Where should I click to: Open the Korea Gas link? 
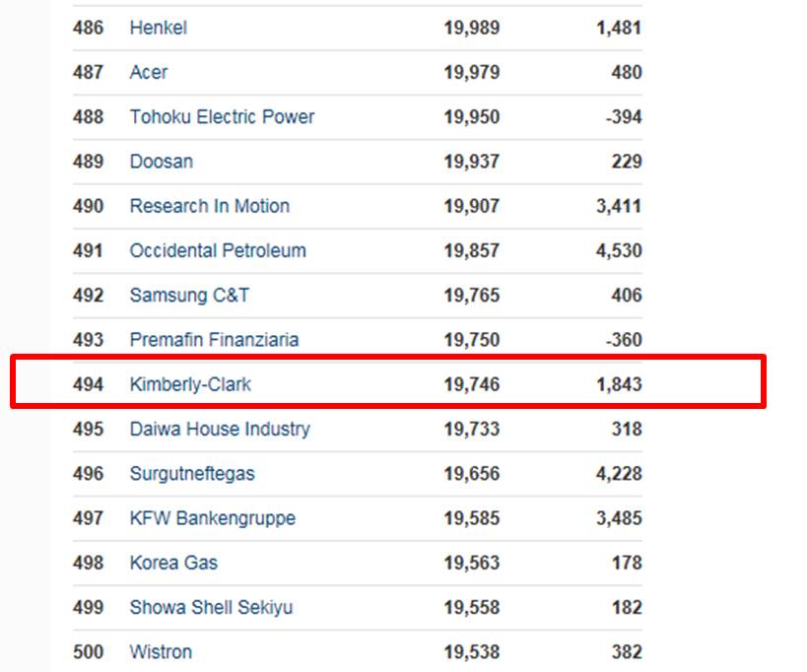173,563
